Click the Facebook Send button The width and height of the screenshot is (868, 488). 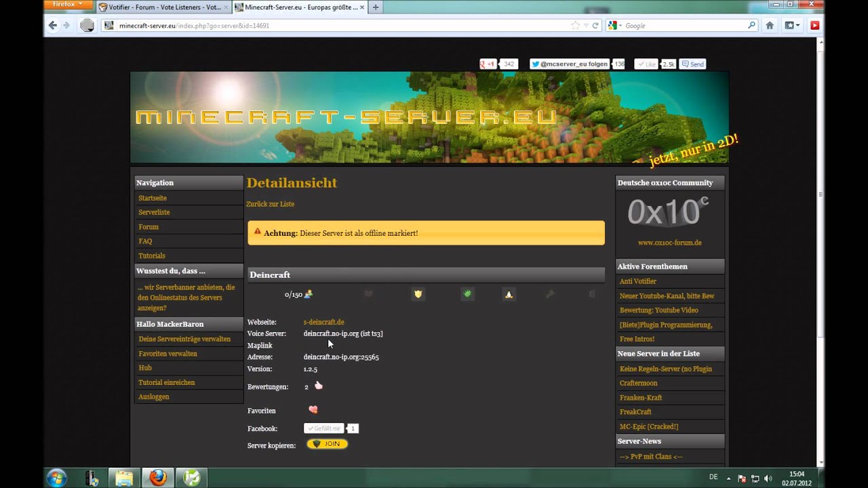tap(693, 64)
